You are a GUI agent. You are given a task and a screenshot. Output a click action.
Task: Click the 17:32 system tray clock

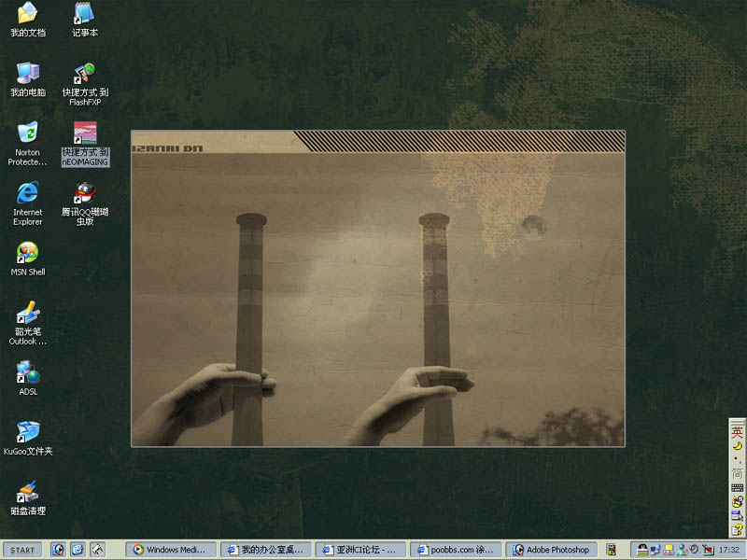click(x=729, y=550)
